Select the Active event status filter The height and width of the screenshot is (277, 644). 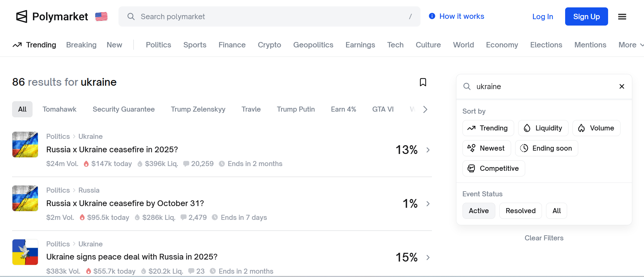tap(479, 211)
